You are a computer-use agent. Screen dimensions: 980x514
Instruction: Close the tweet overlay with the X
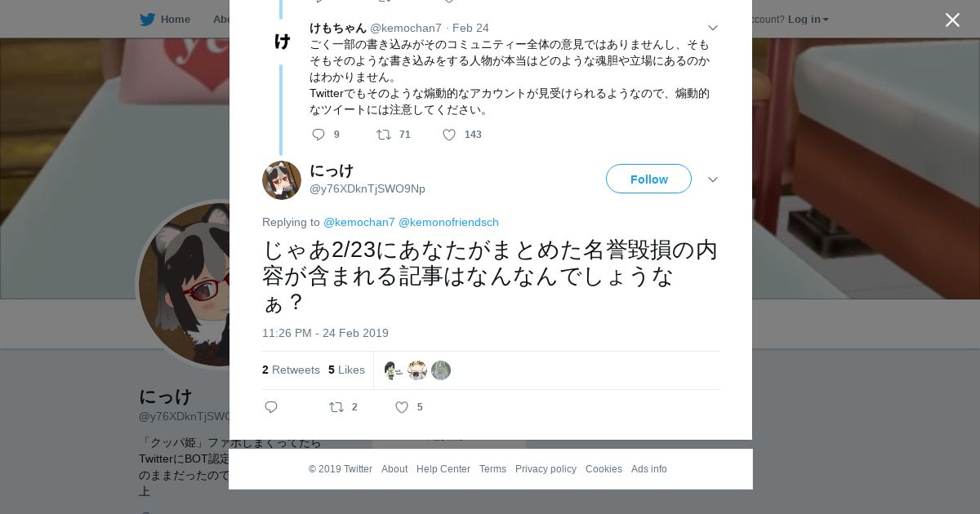952,20
